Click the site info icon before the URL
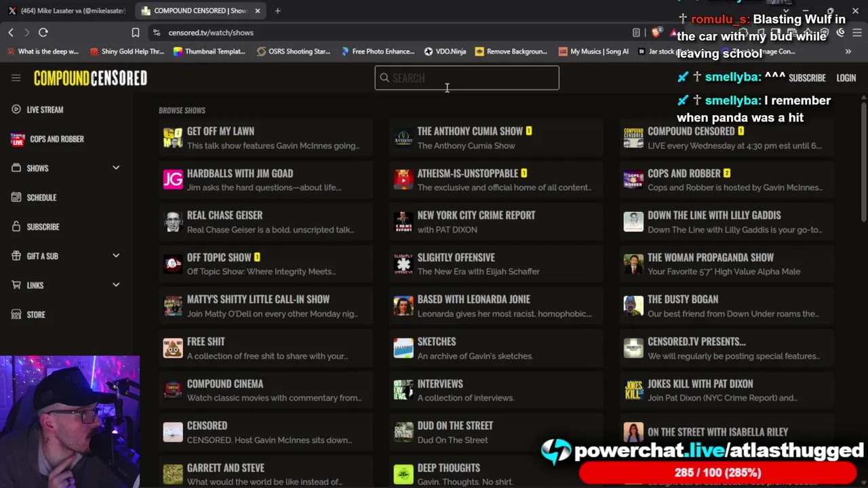 click(x=157, y=33)
